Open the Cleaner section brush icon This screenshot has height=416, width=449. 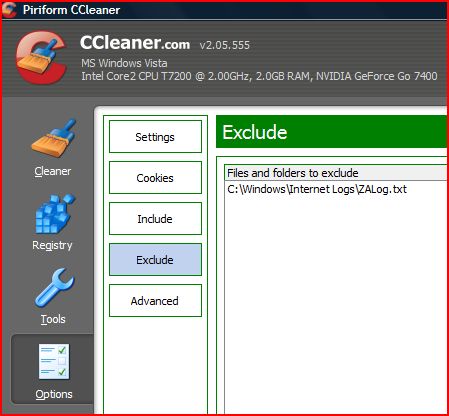pos(54,138)
